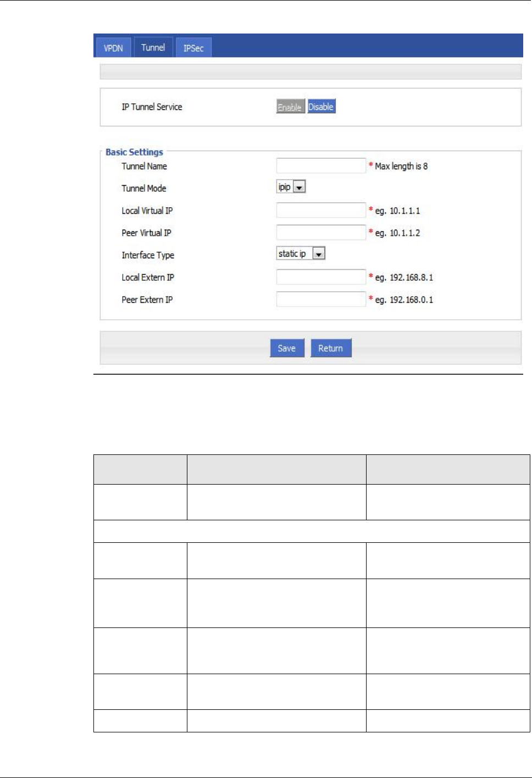Click the Return button
532x778 pixels.
pos(331,348)
